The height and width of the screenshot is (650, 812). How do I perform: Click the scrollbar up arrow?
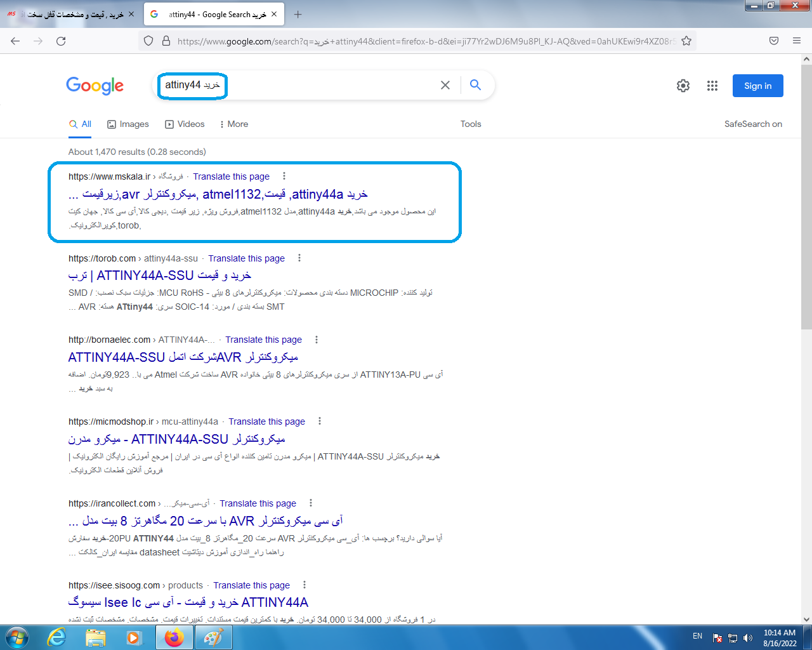(806, 59)
